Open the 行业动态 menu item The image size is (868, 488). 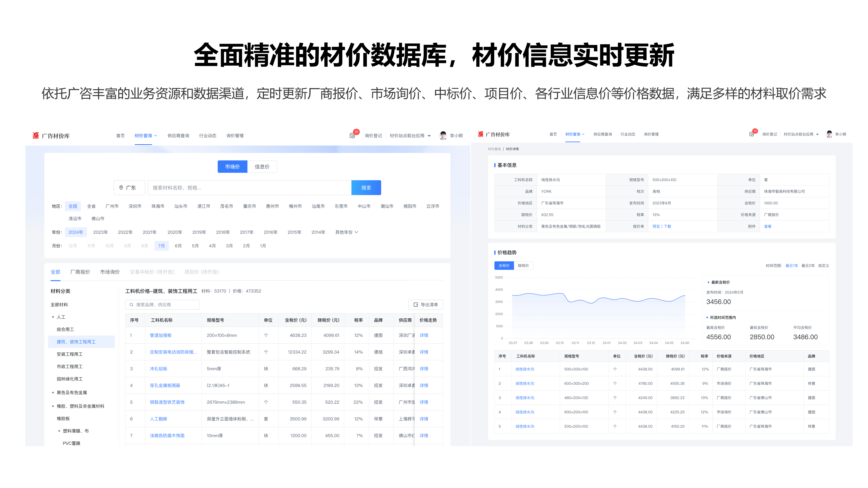208,135
